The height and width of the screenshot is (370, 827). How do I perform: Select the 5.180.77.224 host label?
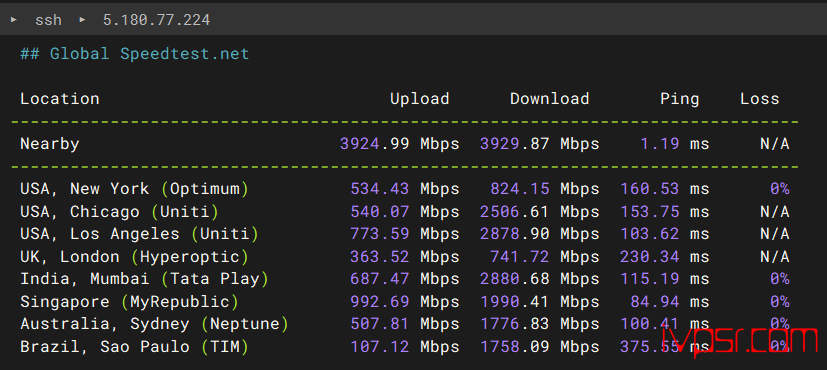tap(157, 20)
